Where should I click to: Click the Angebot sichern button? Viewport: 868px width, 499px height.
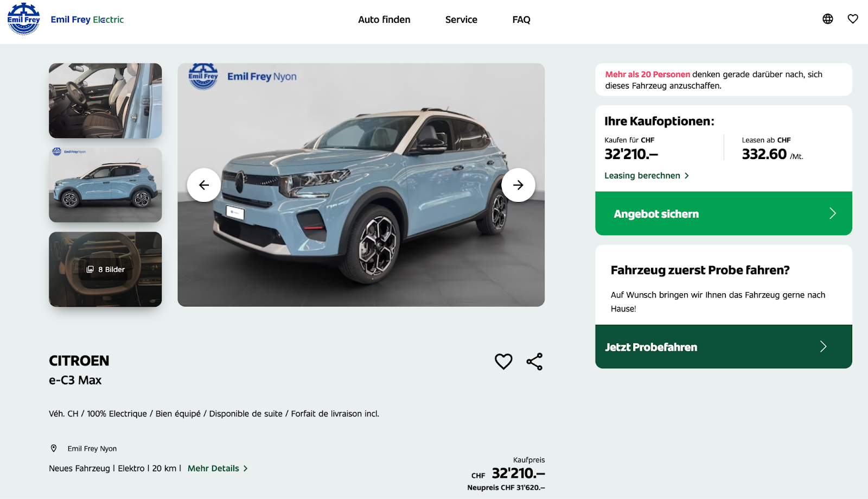coord(724,213)
